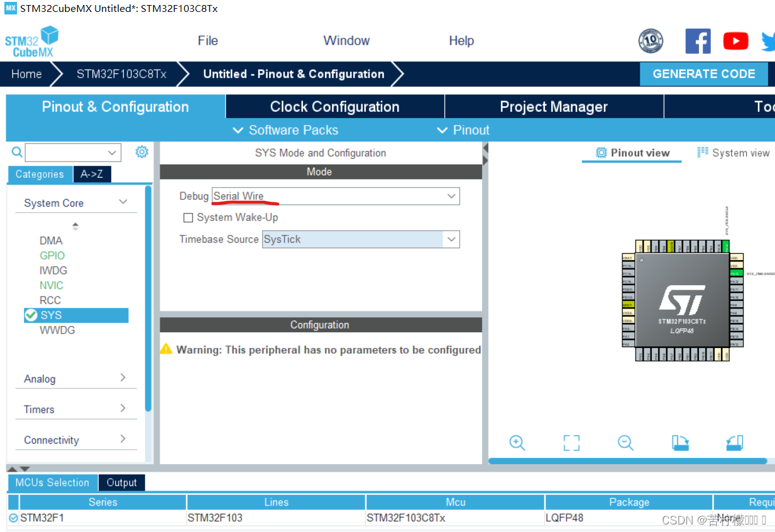Switch to Clock Configuration tab
775x532 pixels.
335,107
